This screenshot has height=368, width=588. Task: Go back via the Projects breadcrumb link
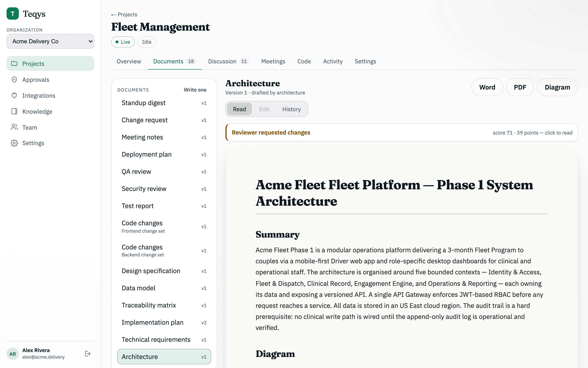click(x=124, y=15)
